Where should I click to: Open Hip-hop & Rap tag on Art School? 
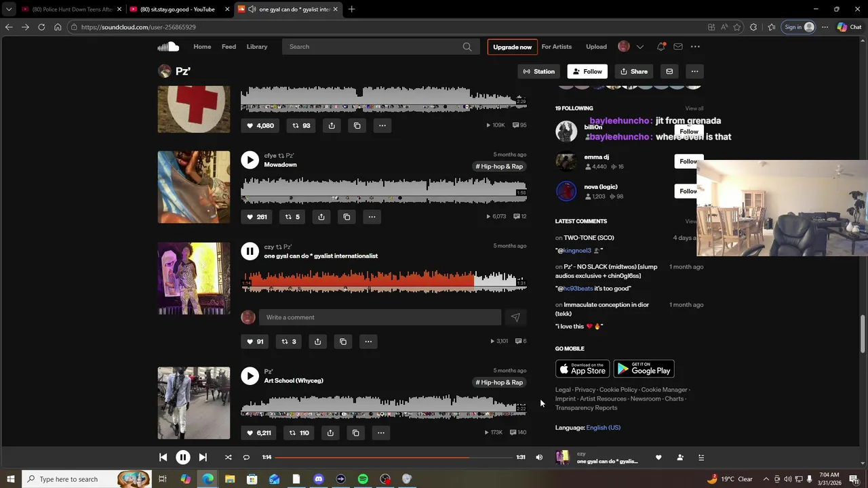pyautogui.click(x=499, y=382)
